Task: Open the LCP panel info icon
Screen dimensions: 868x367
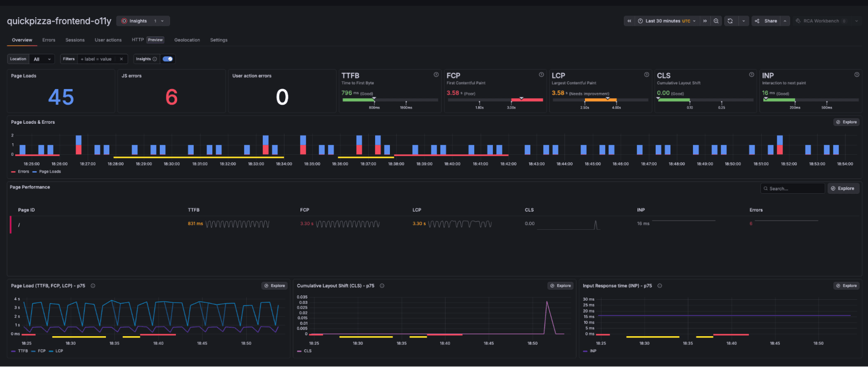Action: coord(647,75)
